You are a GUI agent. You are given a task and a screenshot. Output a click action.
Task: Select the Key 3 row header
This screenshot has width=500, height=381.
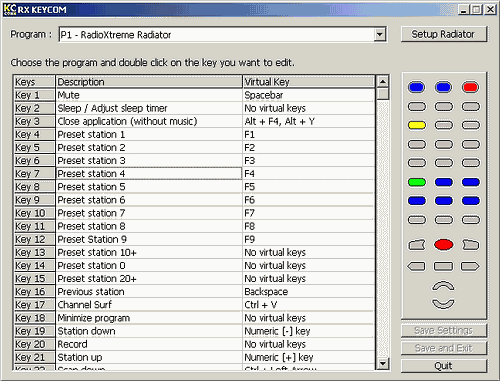34,121
